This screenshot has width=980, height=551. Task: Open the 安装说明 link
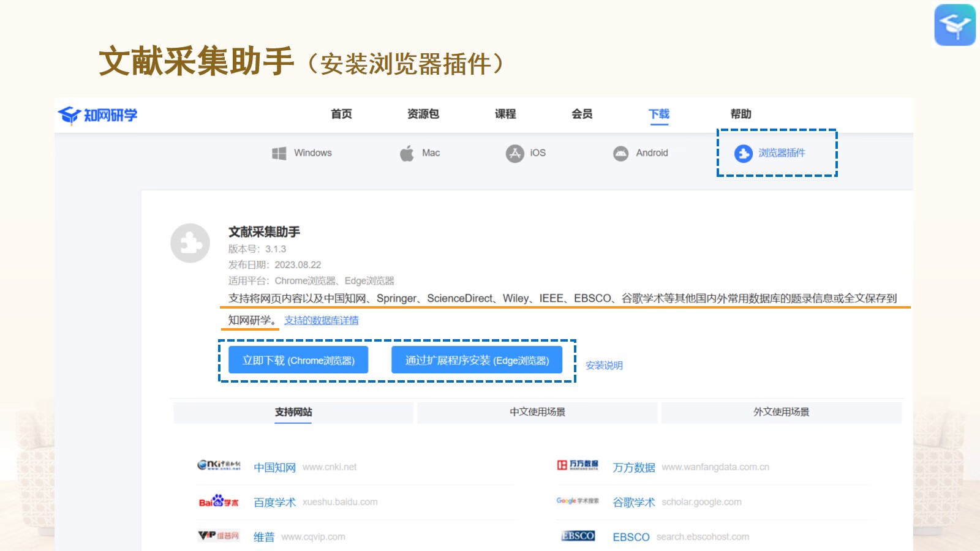pos(604,365)
